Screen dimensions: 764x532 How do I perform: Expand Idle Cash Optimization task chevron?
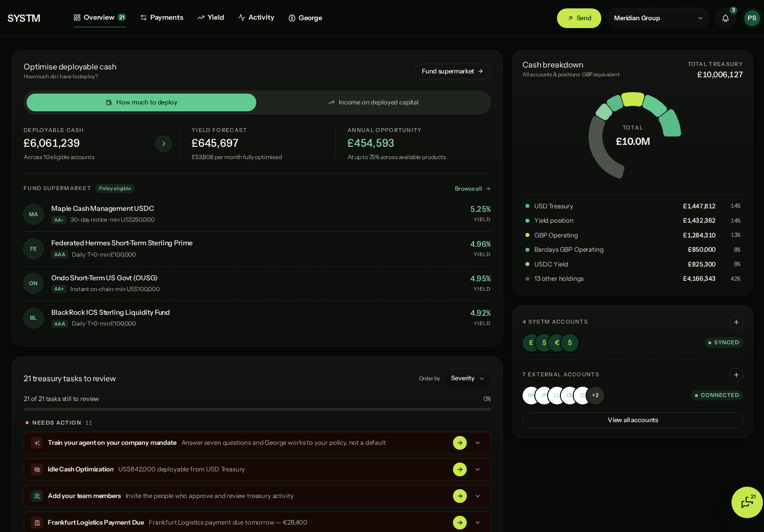pos(478,469)
